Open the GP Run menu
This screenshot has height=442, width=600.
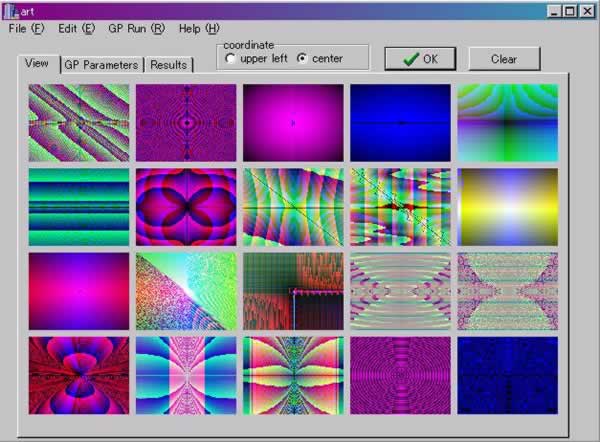pyautogui.click(x=137, y=29)
